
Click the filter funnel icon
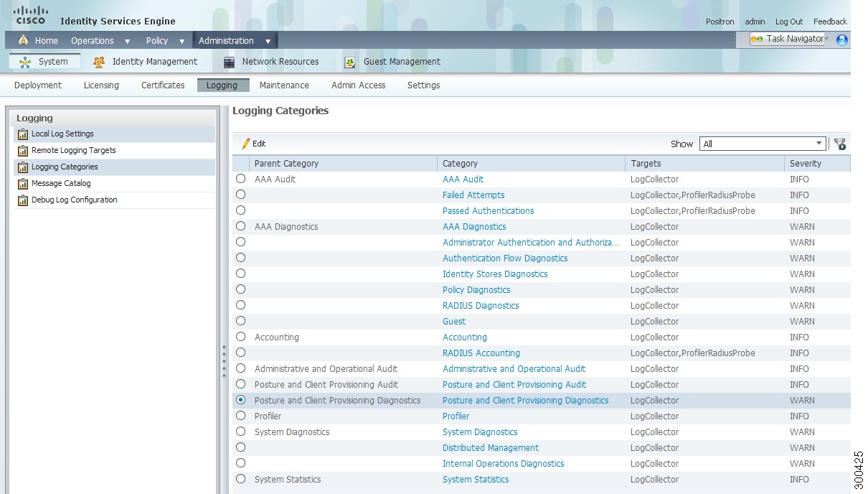pos(840,144)
